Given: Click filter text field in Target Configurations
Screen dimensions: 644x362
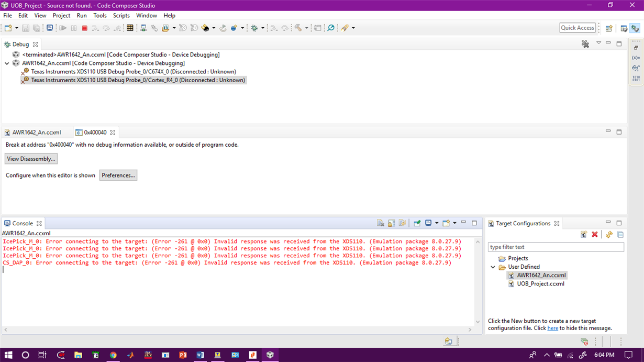Looking at the screenshot, I should coord(556,247).
